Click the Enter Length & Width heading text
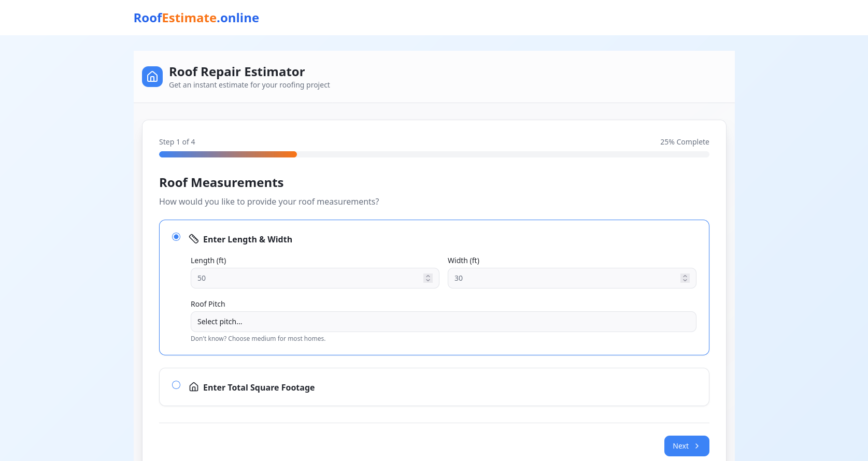 tap(248, 239)
